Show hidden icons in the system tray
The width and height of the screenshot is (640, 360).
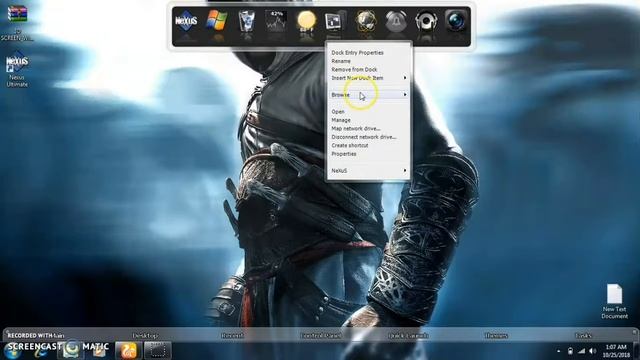click(x=558, y=351)
